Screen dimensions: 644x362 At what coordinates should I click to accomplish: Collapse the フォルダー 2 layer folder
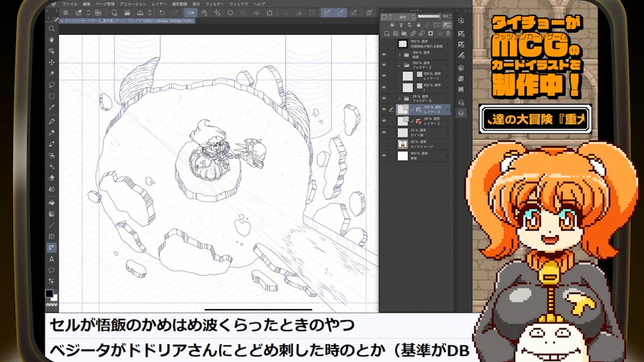[x=399, y=65]
